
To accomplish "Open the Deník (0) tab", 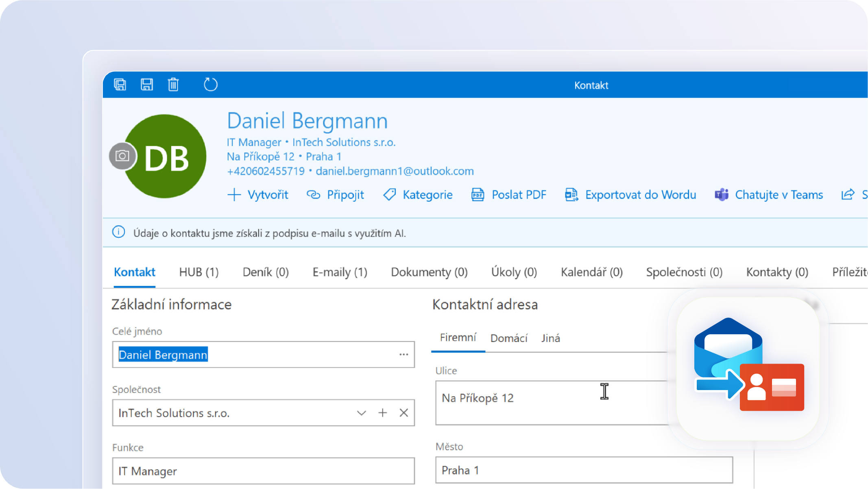I will 266,272.
